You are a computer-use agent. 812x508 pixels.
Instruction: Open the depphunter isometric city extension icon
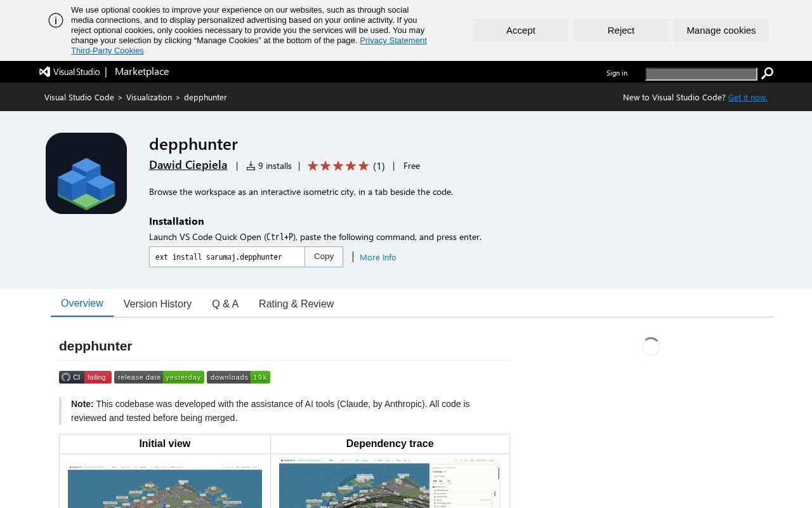point(86,173)
